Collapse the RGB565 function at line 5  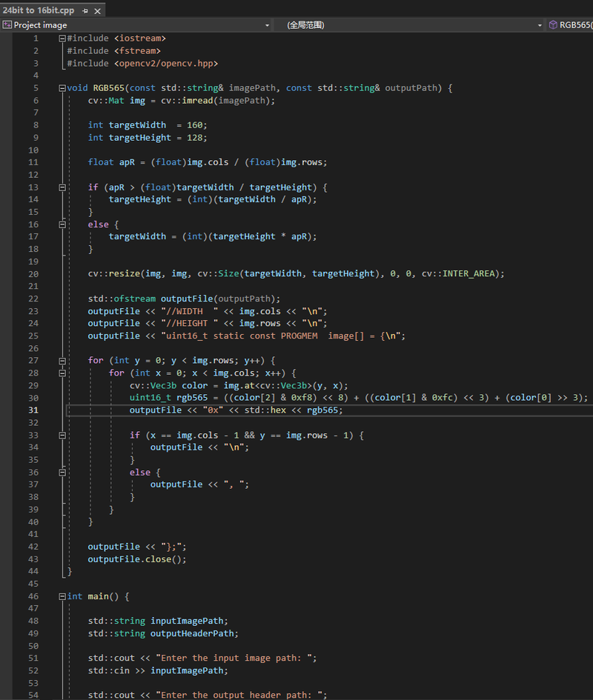[x=62, y=88]
